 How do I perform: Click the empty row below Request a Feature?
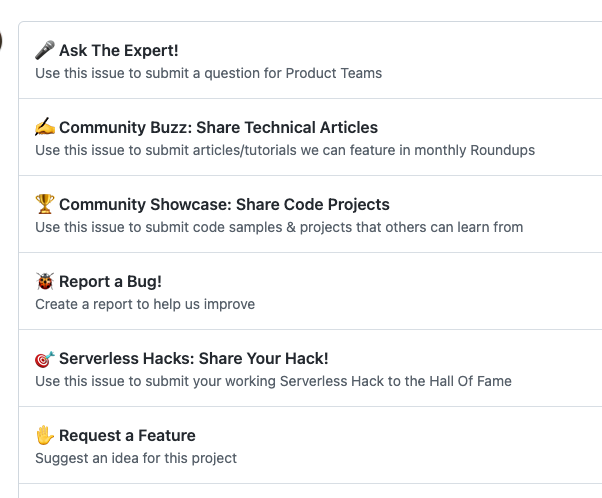tap(310, 491)
